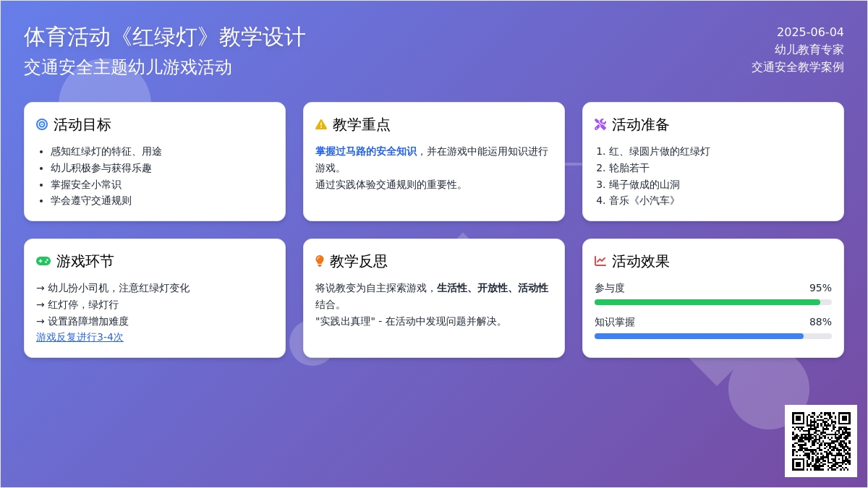The height and width of the screenshot is (488, 868).
Task: Click the warning triangle icon beside 教学重点
Action: point(321,124)
